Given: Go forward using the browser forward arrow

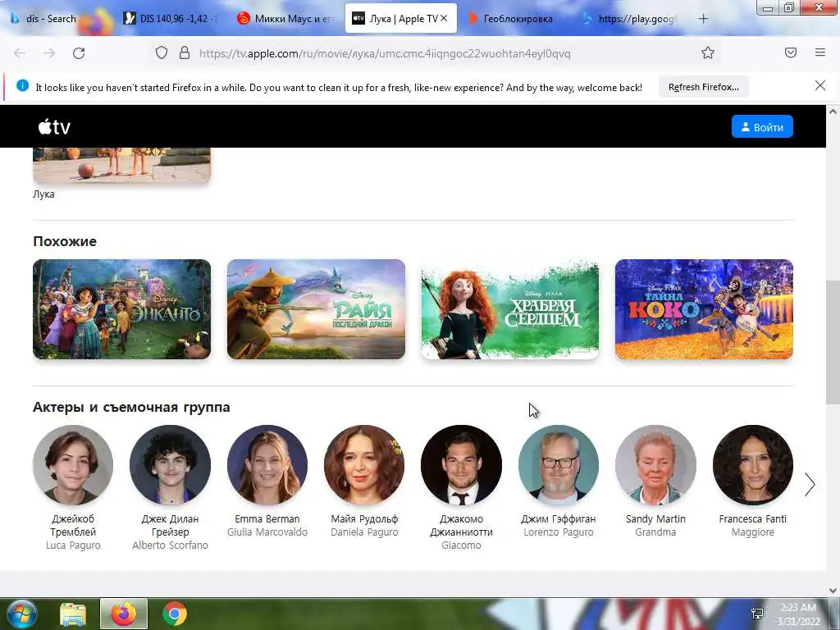Looking at the screenshot, I should pos(49,53).
